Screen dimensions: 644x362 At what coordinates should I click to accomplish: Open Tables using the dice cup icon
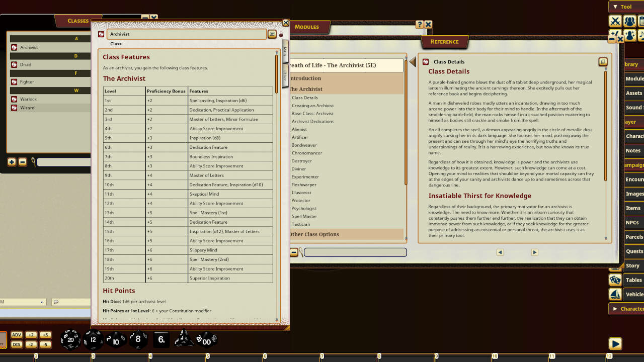pyautogui.click(x=615, y=280)
